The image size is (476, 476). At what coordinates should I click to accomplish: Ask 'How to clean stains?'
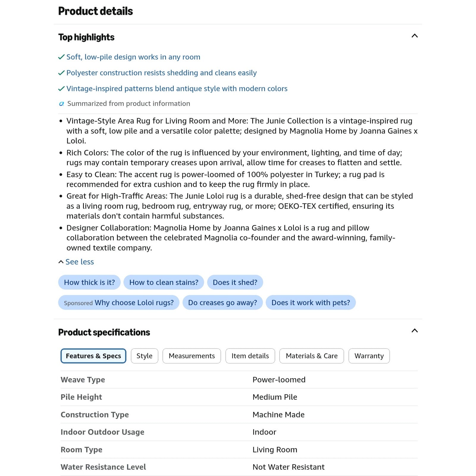pyautogui.click(x=164, y=282)
